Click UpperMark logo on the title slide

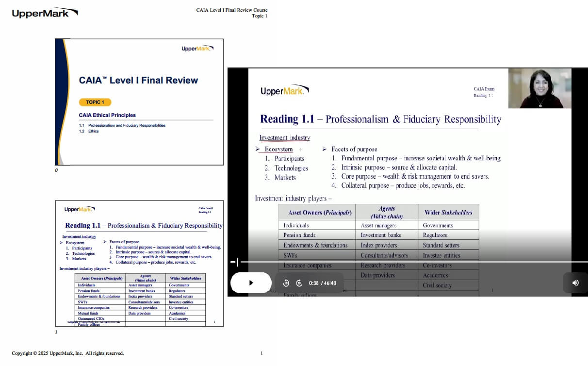(x=197, y=48)
